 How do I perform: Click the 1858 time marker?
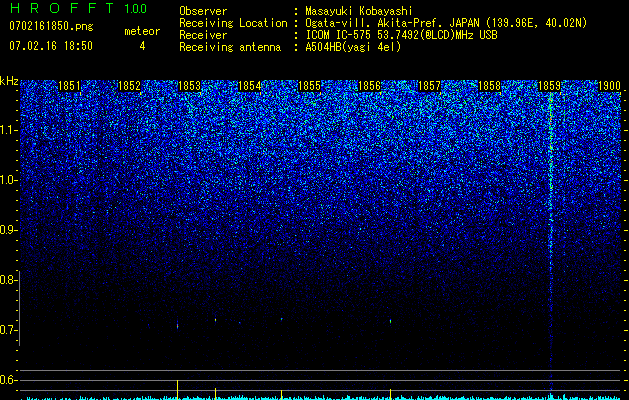490,86
